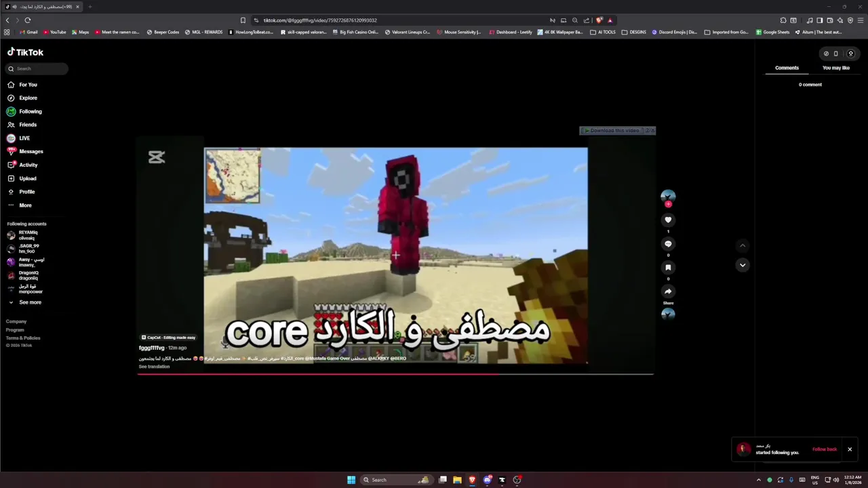Click Download this video button

click(612, 130)
